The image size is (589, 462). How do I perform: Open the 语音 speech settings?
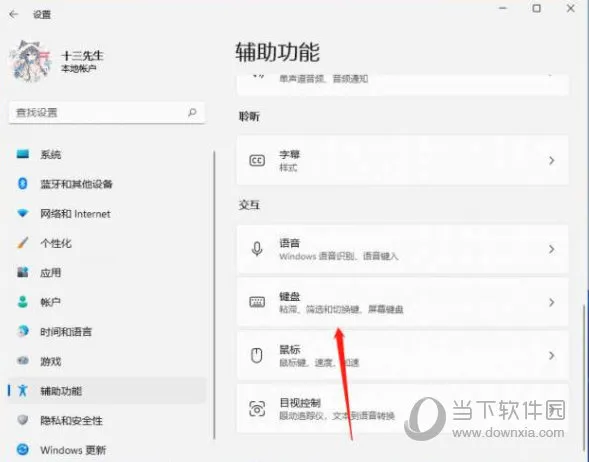403,249
